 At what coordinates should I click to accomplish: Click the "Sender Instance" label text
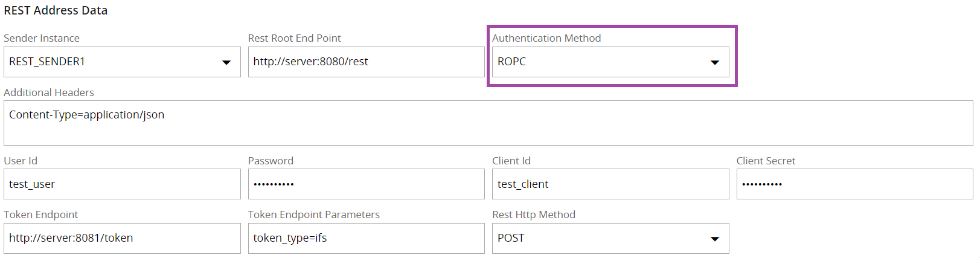pos(42,38)
